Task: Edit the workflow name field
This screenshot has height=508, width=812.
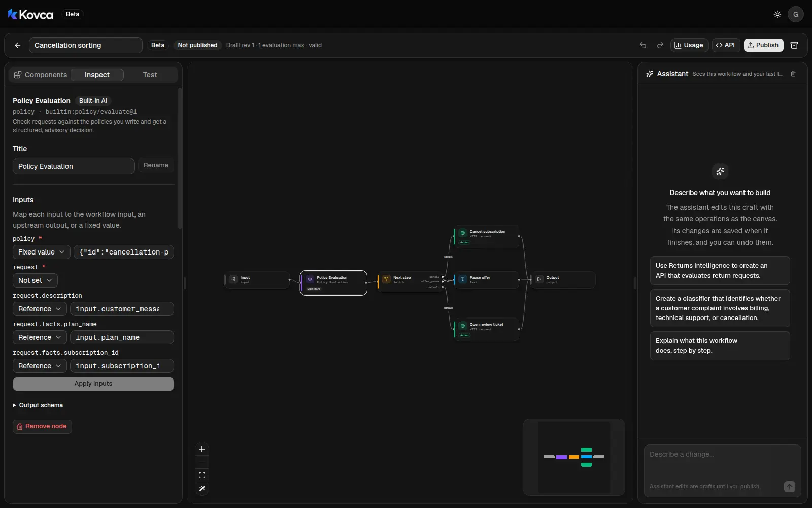Action: pyautogui.click(x=85, y=45)
